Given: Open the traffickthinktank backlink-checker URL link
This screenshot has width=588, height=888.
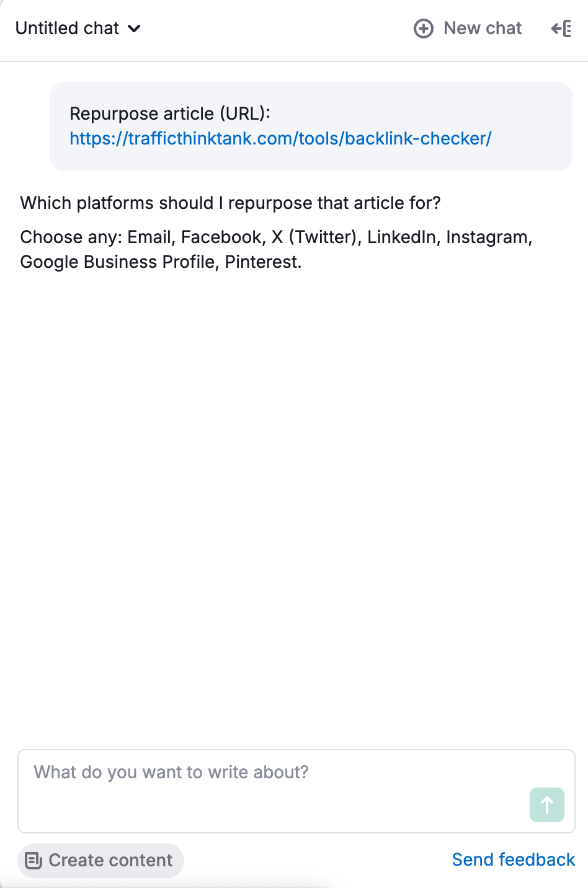Looking at the screenshot, I should point(280,138).
